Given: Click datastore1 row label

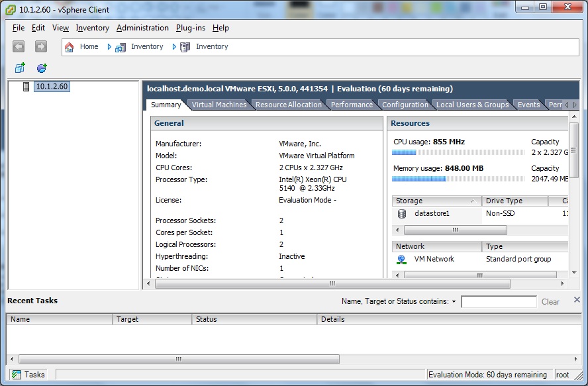Looking at the screenshot, I should coord(432,213).
